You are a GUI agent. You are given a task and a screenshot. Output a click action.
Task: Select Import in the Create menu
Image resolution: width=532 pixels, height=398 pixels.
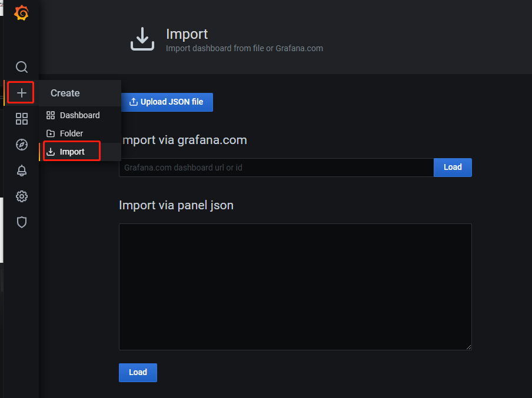(72, 152)
